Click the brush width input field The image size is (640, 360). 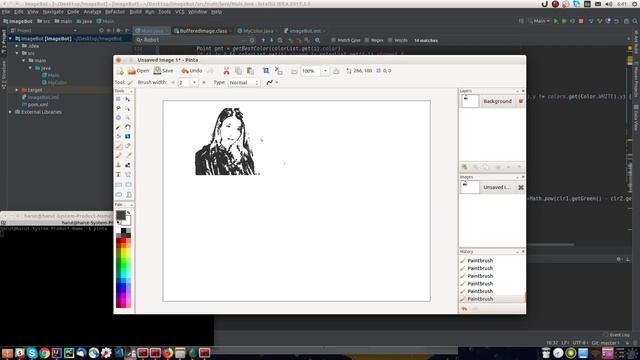[184, 82]
